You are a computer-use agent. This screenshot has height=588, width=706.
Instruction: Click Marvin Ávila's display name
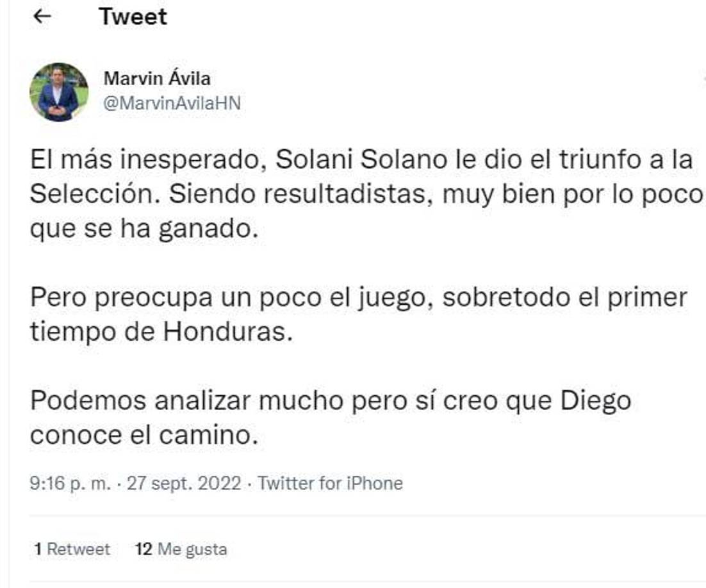(x=156, y=80)
